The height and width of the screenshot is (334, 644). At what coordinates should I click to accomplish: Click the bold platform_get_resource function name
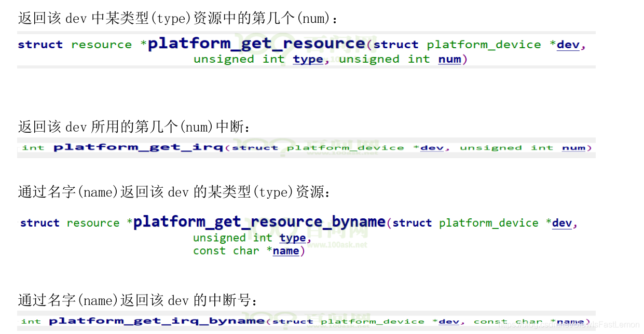pyautogui.click(x=256, y=44)
